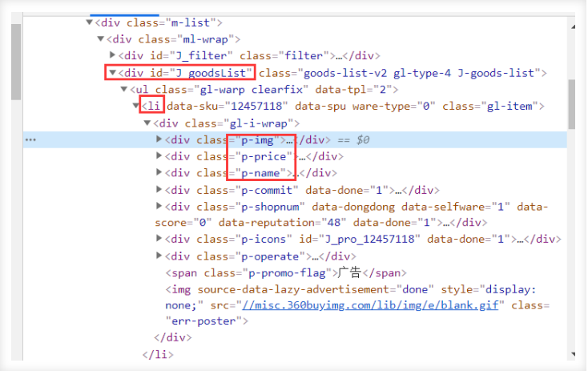This screenshot has width=588, height=371.
Task: Select the p-promo-flag span element
Action: point(286,272)
